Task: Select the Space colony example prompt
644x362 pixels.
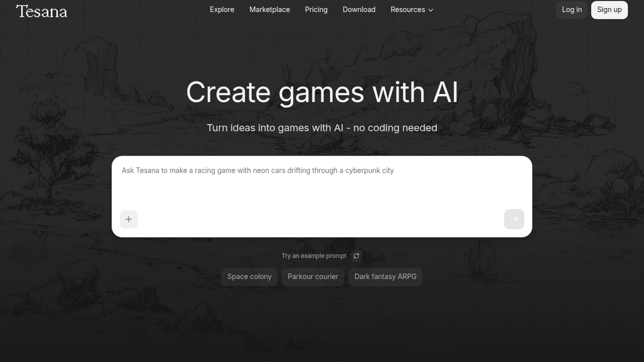Action: click(x=249, y=277)
